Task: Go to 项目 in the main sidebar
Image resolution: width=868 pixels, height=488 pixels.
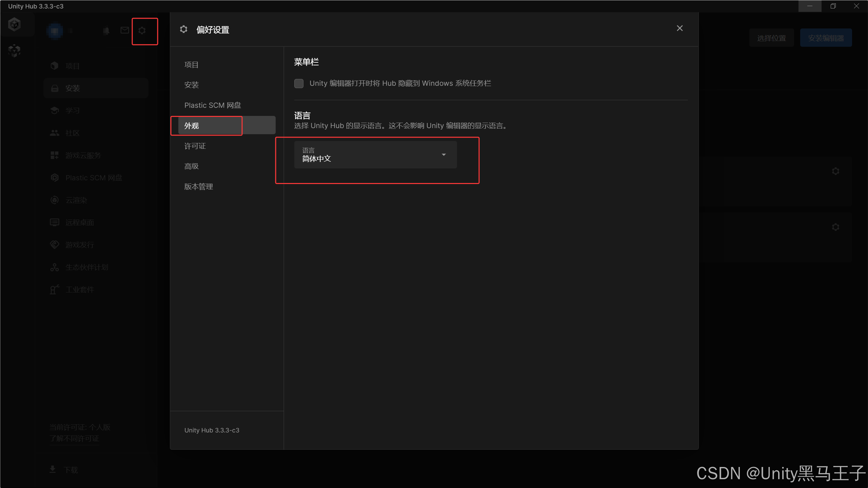Action: tap(96, 66)
